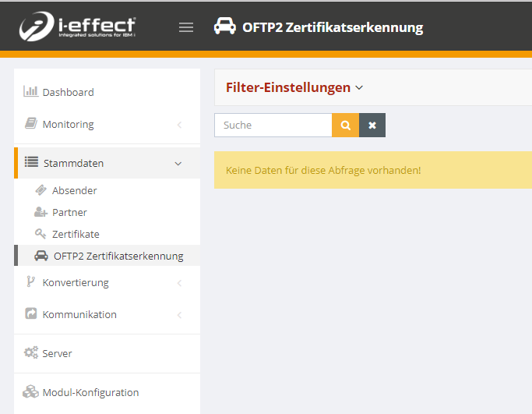Toggle the hamburger sidebar menu
Viewport: 532px width, 414px height.
(x=186, y=27)
